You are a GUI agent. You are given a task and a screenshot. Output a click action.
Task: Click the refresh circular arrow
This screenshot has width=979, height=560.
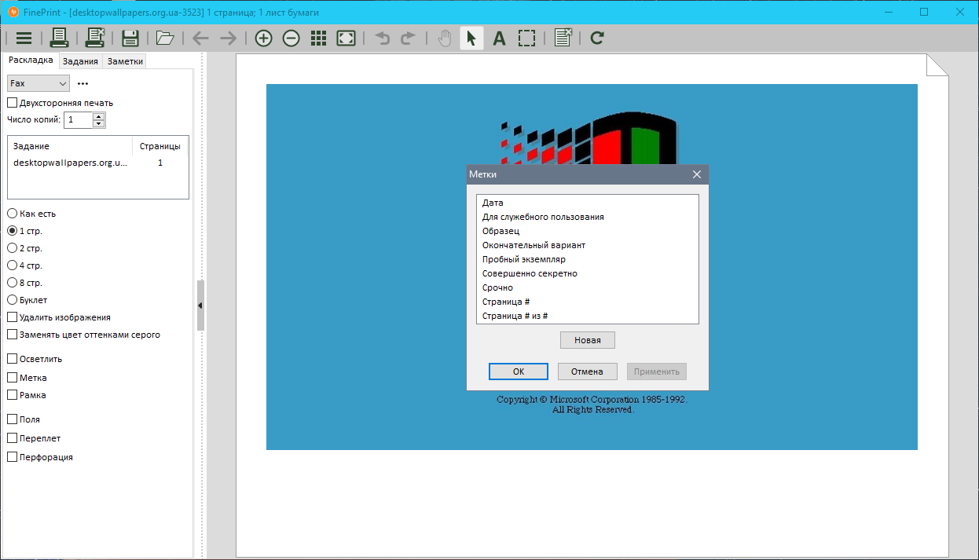coord(597,38)
